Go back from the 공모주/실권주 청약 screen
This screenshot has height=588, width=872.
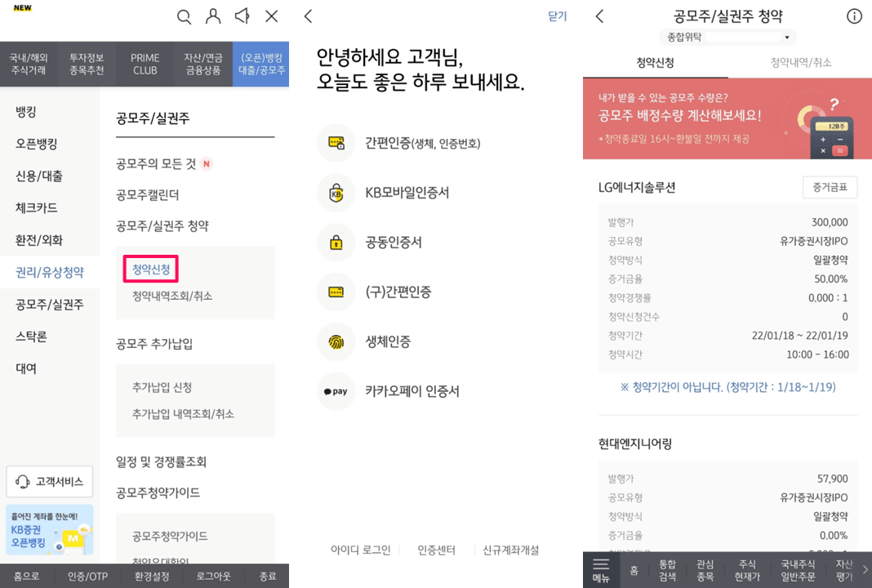click(x=599, y=16)
